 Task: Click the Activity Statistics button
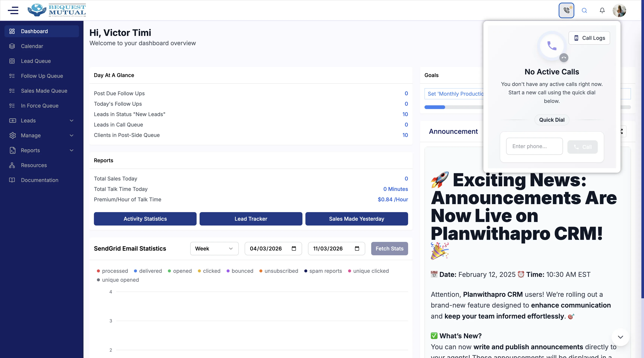coord(145,219)
